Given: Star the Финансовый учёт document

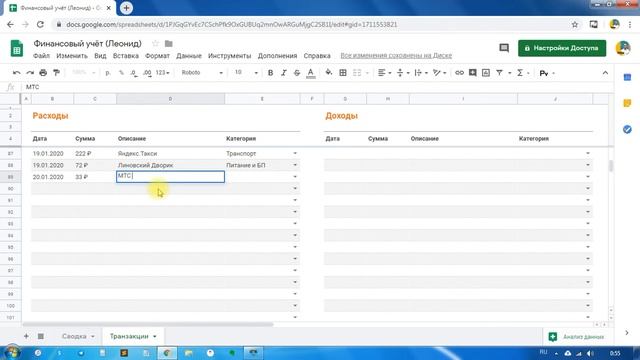Looking at the screenshot, I should 155,43.
